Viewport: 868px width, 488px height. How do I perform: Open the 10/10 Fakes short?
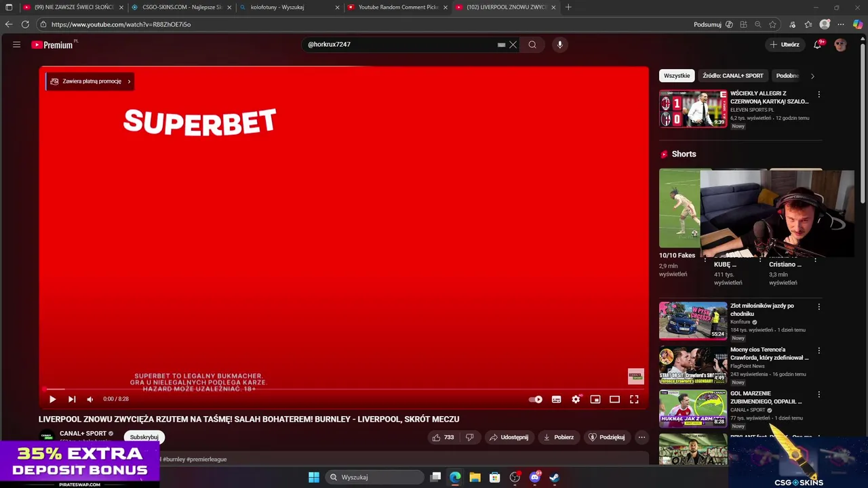(679, 209)
